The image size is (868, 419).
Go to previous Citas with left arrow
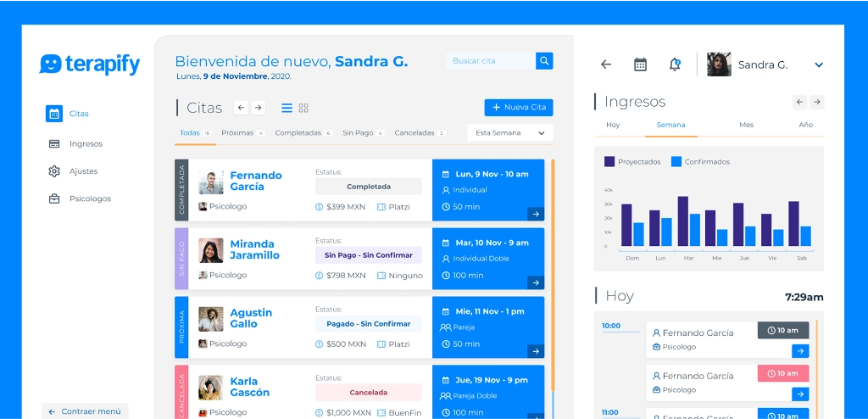pyautogui.click(x=241, y=108)
